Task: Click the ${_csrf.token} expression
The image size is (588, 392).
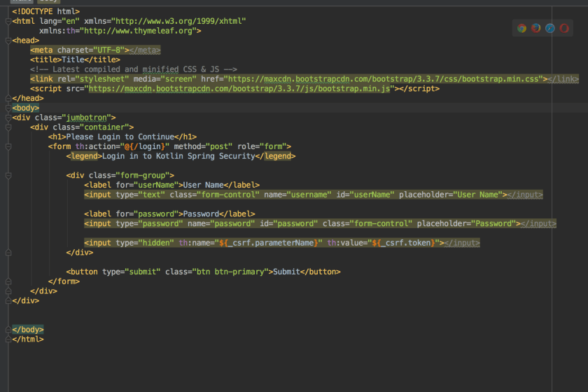Action: (x=403, y=243)
